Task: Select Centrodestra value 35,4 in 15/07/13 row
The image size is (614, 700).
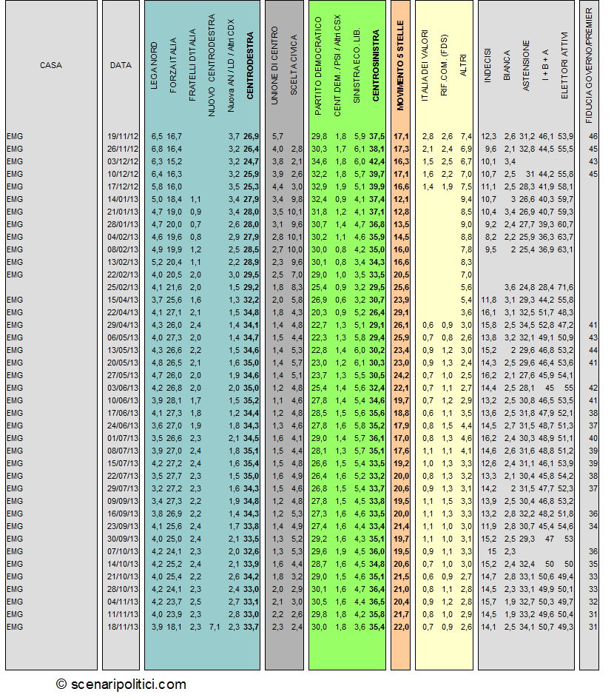Action: [x=251, y=463]
